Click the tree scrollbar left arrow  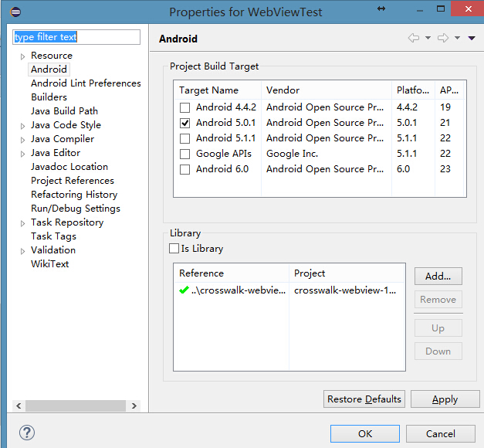coord(19,406)
